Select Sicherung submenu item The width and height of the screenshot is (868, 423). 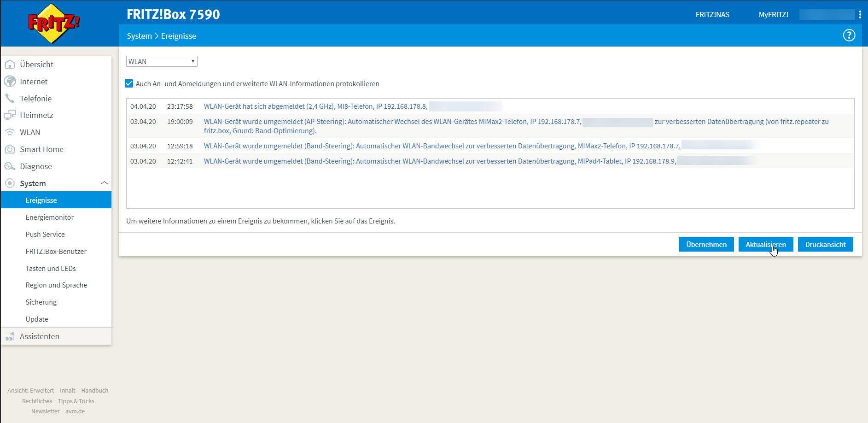41,302
